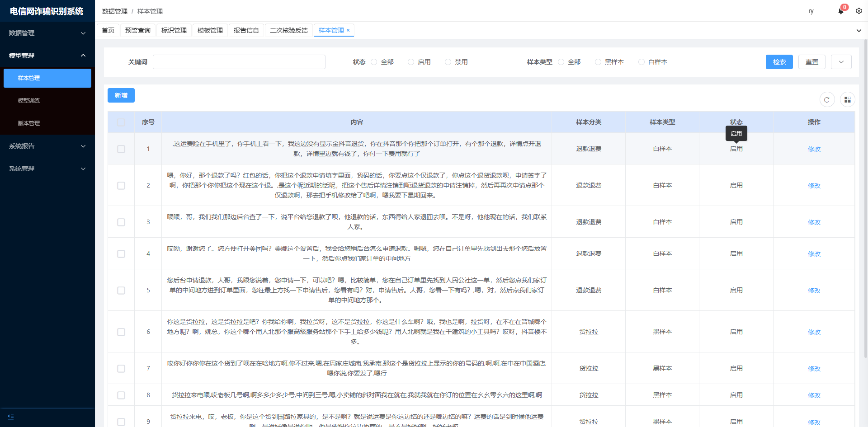Click the 检索 search button
The height and width of the screenshot is (427, 868).
point(779,62)
